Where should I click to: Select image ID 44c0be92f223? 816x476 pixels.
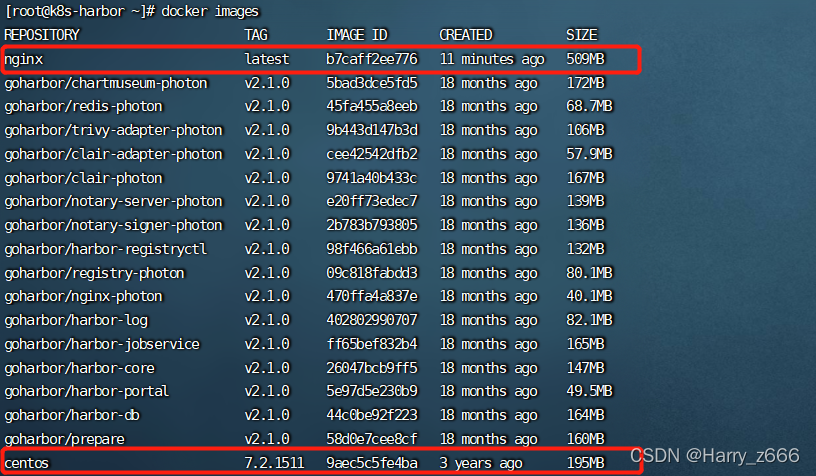(372, 415)
